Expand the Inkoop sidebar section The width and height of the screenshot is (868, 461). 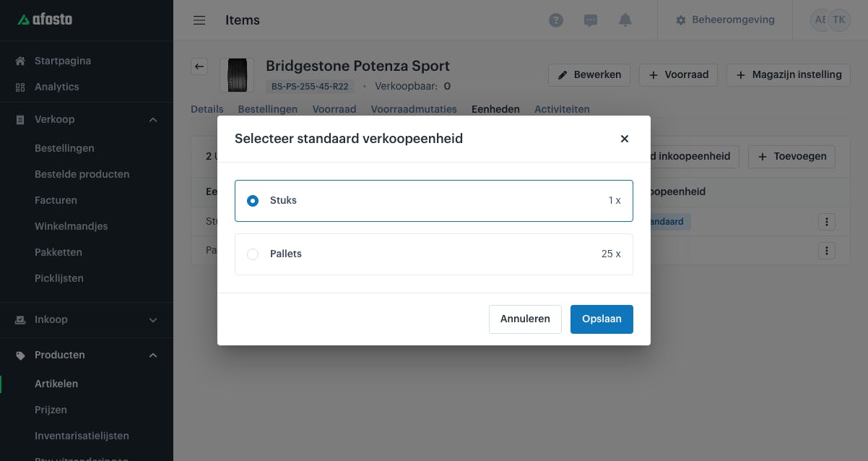pyautogui.click(x=153, y=320)
